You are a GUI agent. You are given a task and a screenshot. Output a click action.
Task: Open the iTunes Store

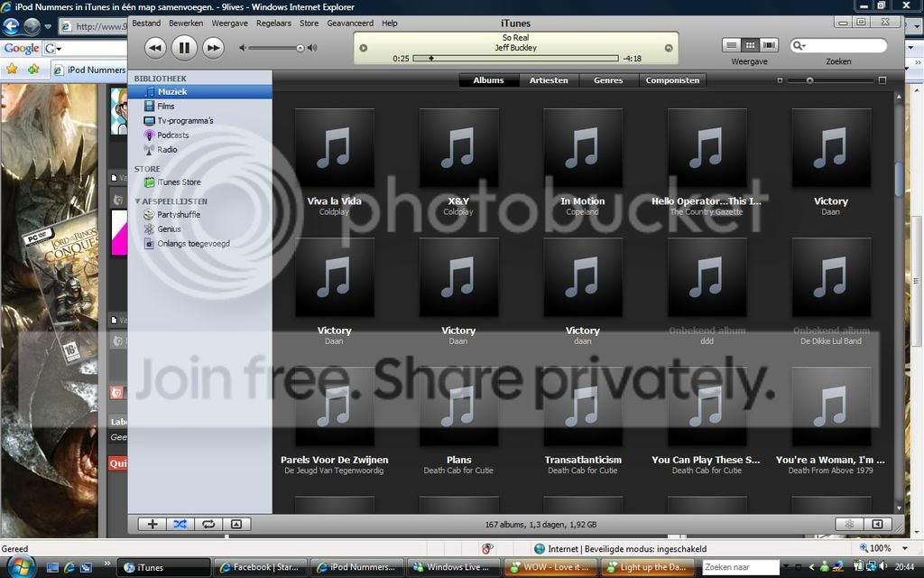coord(179,182)
